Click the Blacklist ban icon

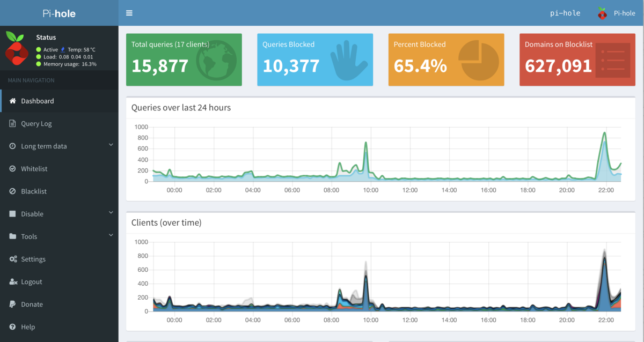(13, 191)
